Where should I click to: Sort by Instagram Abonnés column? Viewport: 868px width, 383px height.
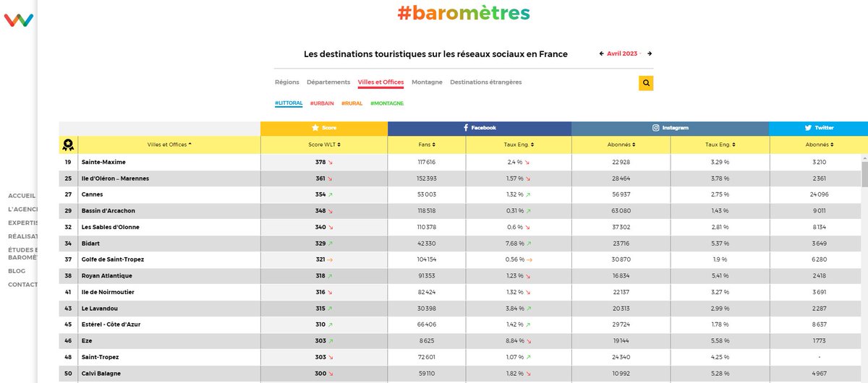(621, 145)
